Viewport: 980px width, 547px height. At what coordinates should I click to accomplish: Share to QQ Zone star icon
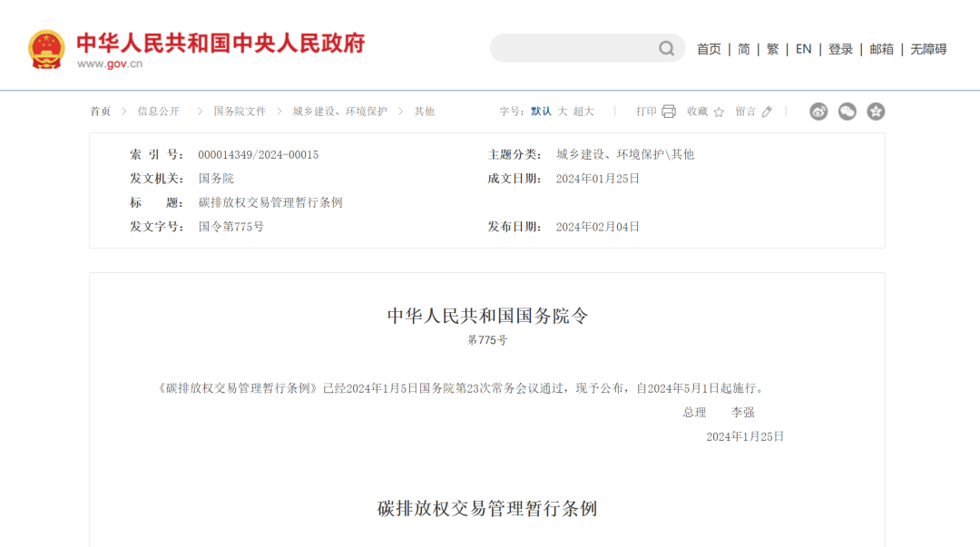[x=876, y=112]
